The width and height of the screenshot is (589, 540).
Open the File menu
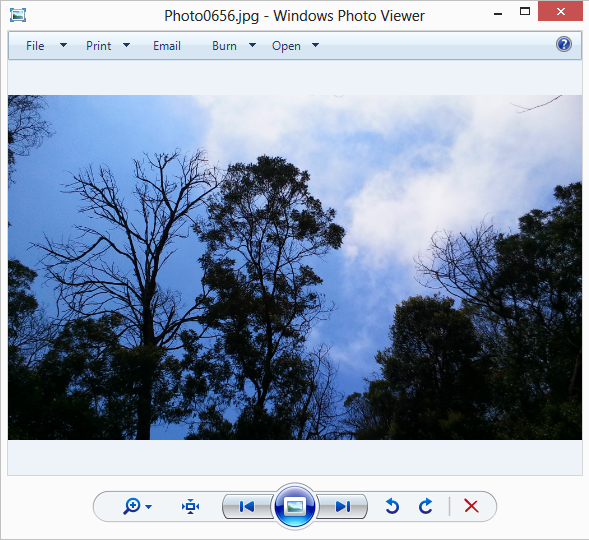(x=35, y=46)
